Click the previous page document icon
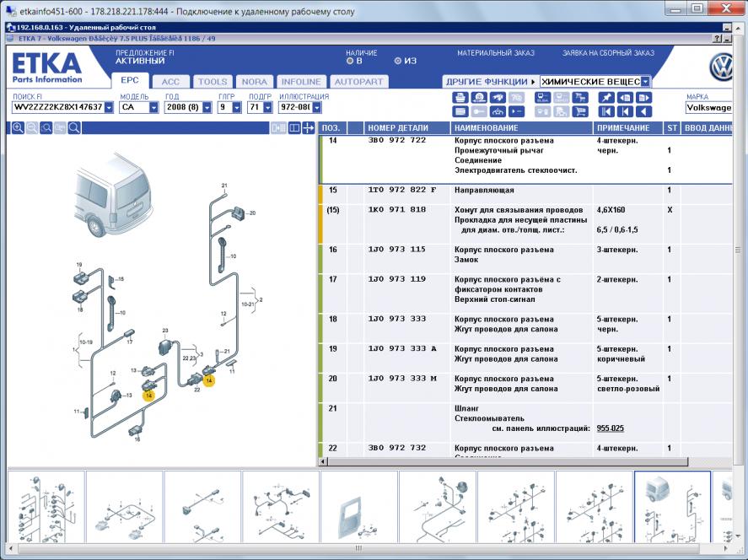 click(626, 98)
